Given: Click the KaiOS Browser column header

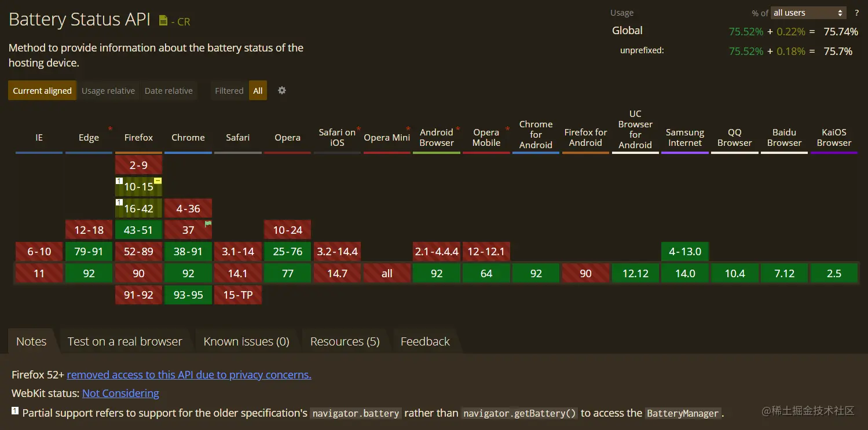Looking at the screenshot, I should 834,137.
